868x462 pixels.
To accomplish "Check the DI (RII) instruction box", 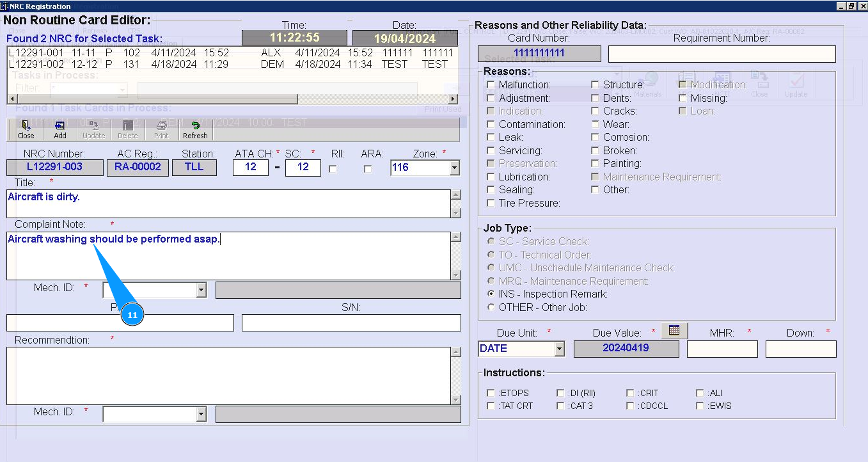I will pos(561,393).
